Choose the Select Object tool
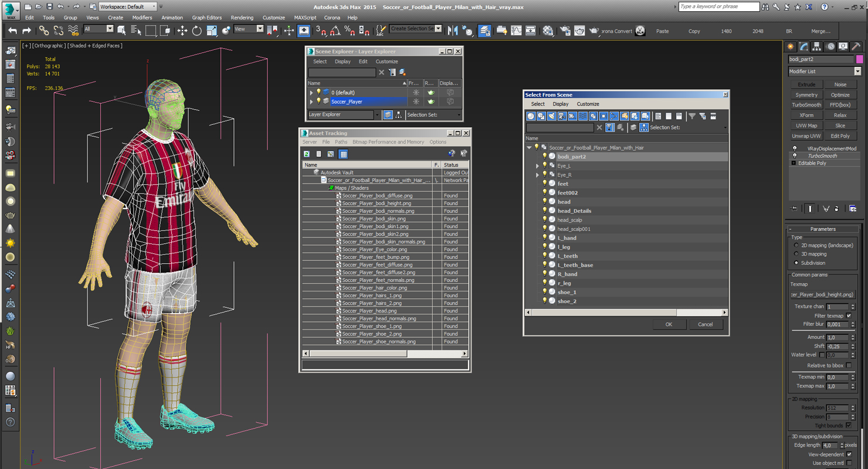 122,30
